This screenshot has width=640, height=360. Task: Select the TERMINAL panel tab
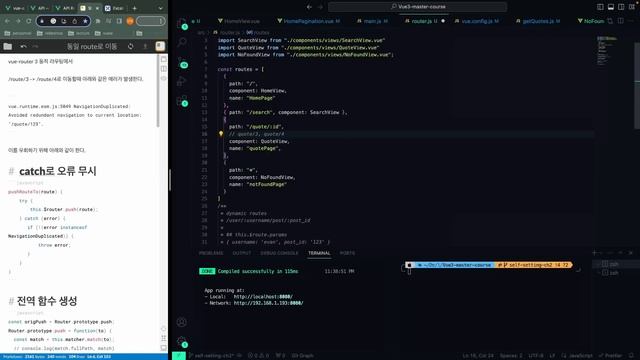click(x=319, y=253)
